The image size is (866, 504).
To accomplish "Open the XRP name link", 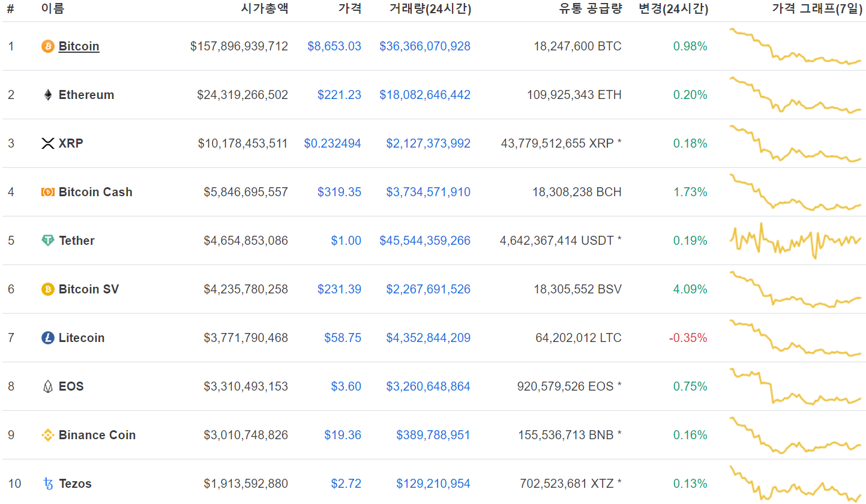I will tap(71, 143).
